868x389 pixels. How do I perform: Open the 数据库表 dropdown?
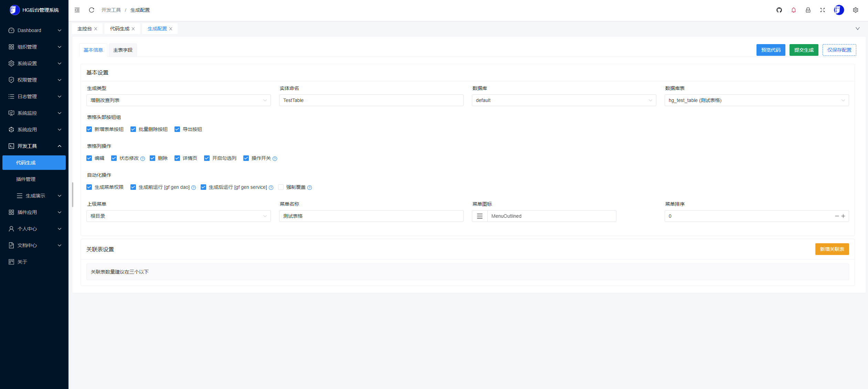tap(756, 100)
